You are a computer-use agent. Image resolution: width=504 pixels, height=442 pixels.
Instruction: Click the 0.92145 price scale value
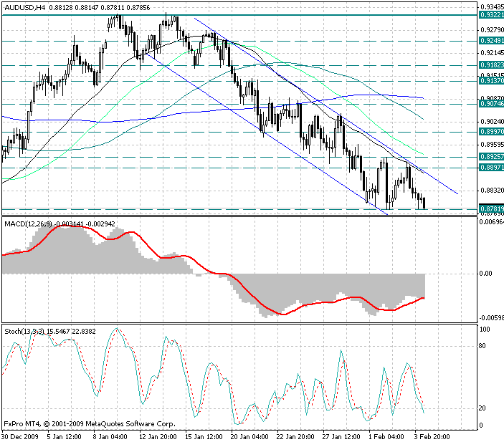click(492, 53)
